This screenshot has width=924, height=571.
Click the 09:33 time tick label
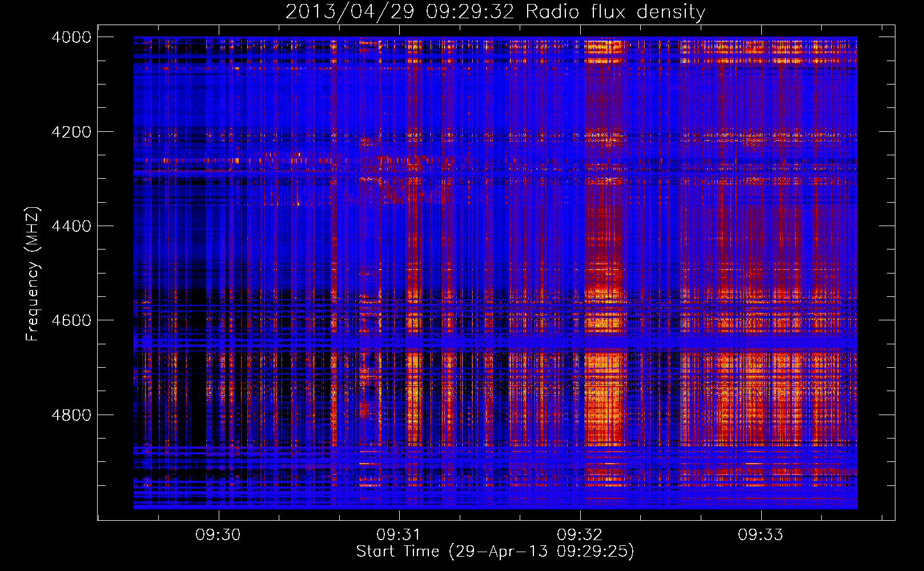pos(761,535)
